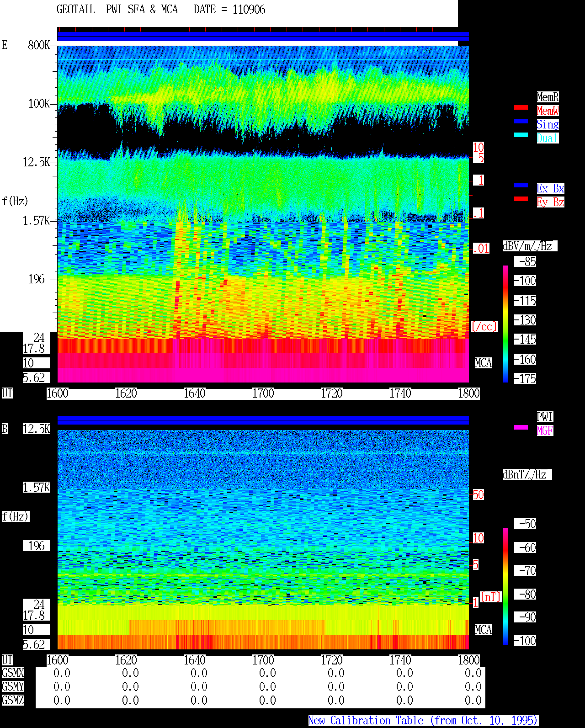Click the red [nT] unit label

(491, 597)
